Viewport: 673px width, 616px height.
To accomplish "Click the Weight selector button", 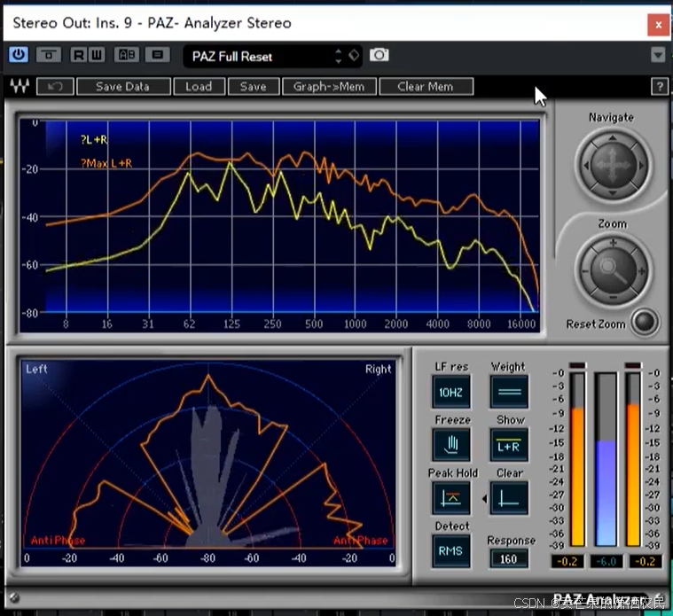I will pos(510,392).
